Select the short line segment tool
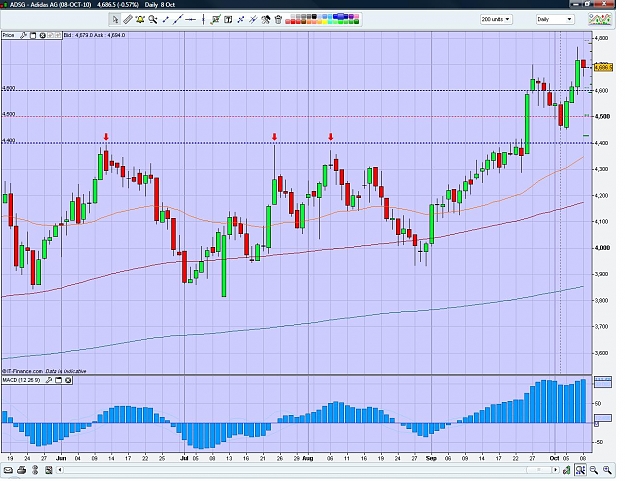The height and width of the screenshot is (481, 625). 165,19
